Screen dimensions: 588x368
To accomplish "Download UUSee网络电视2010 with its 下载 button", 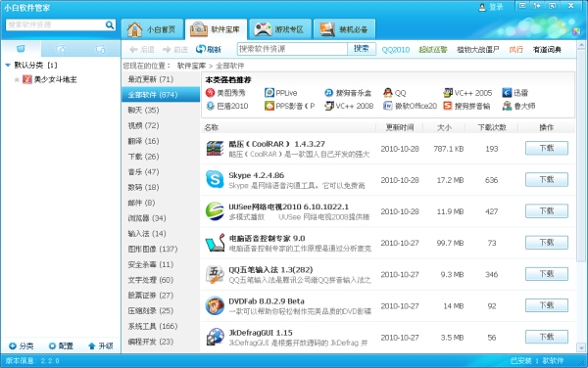I will tap(547, 211).
